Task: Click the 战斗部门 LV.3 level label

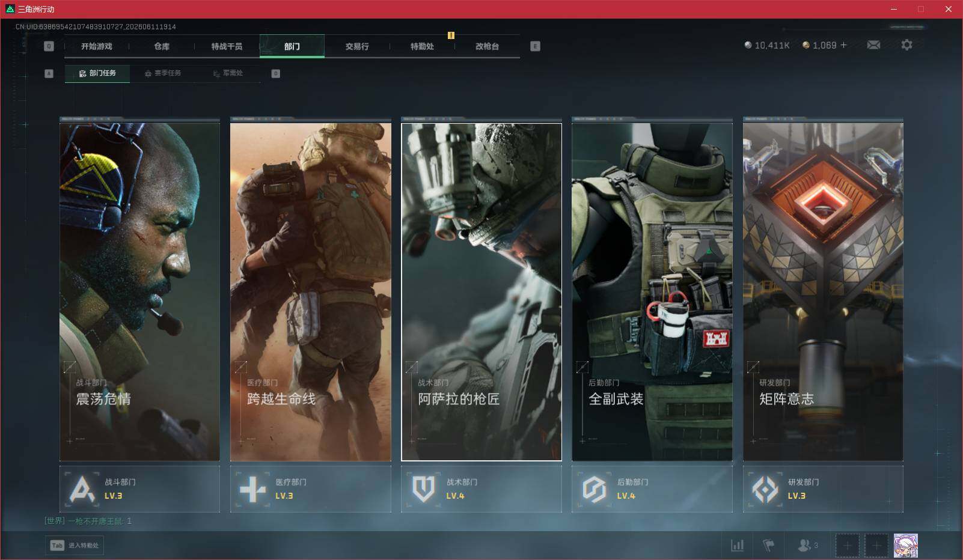Action: [113, 496]
